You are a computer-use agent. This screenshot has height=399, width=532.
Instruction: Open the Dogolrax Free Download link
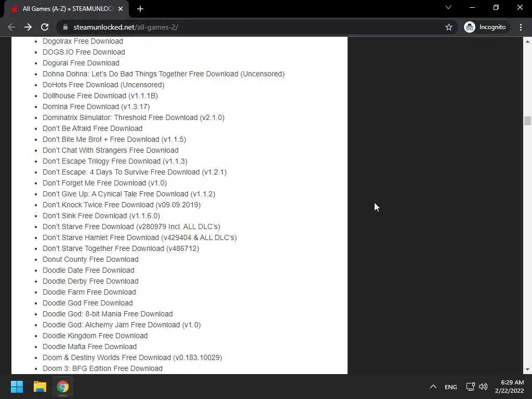tap(83, 41)
